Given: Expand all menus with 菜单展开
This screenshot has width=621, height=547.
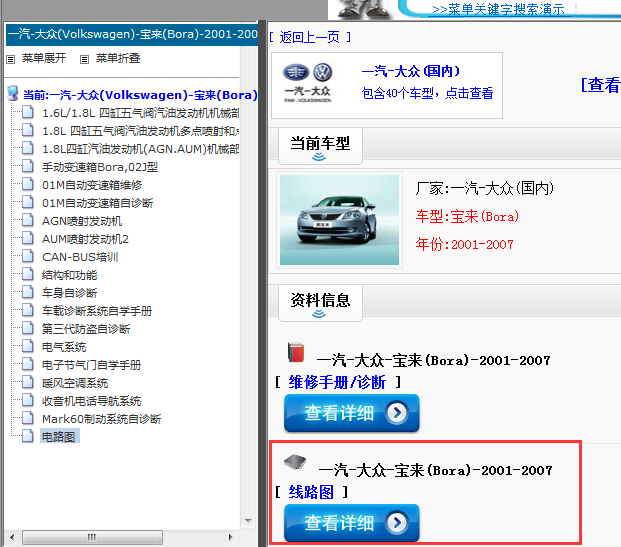Looking at the screenshot, I should tap(44, 58).
